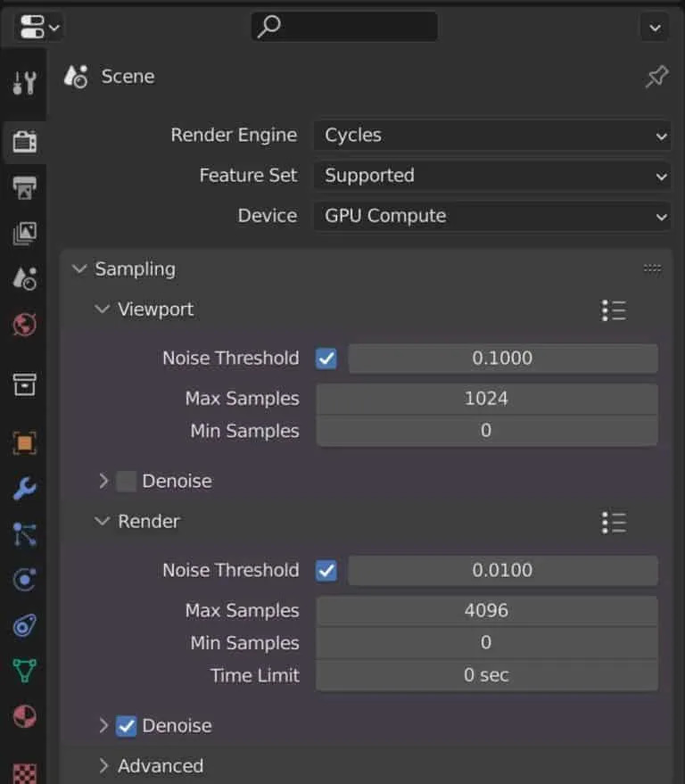Open the World properties tab

coord(24,325)
